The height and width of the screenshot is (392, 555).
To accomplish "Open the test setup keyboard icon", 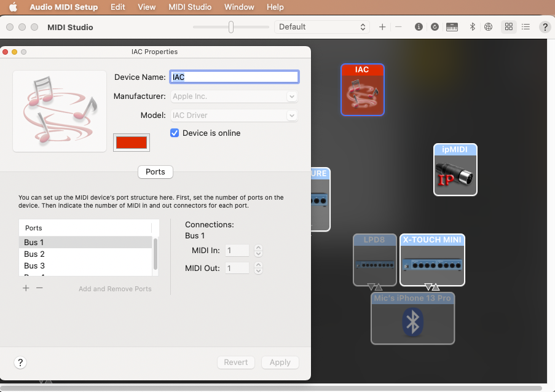I will click(x=452, y=27).
